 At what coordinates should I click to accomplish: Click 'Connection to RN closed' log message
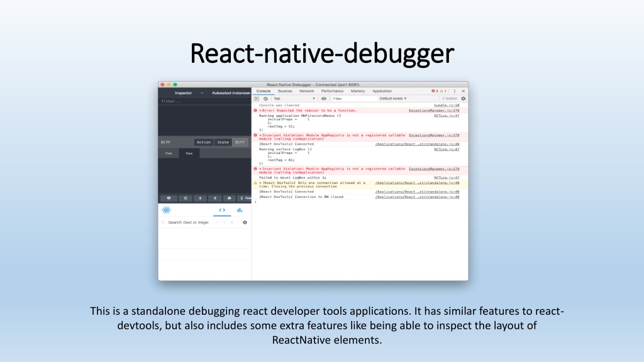(x=301, y=197)
